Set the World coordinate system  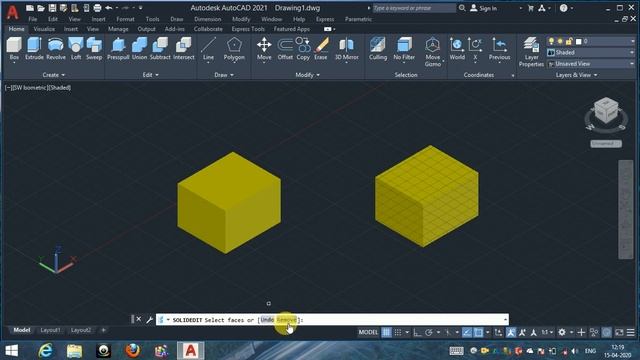(x=457, y=49)
